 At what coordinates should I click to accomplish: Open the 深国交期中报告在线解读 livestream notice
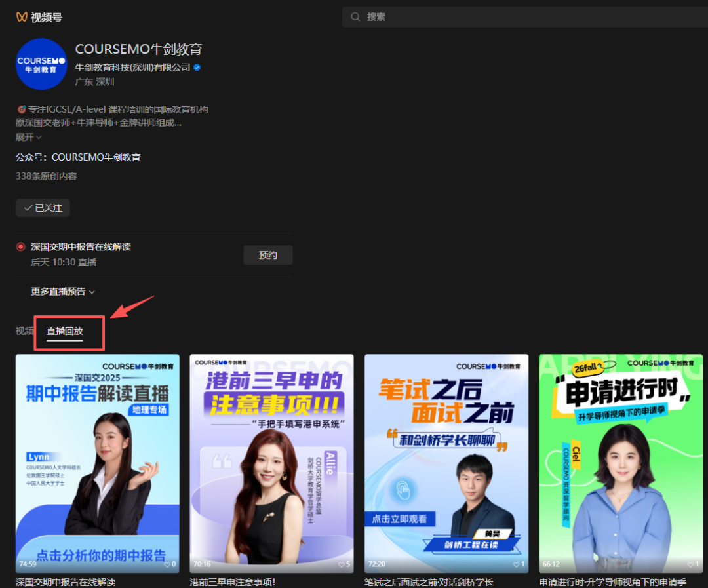(x=81, y=246)
